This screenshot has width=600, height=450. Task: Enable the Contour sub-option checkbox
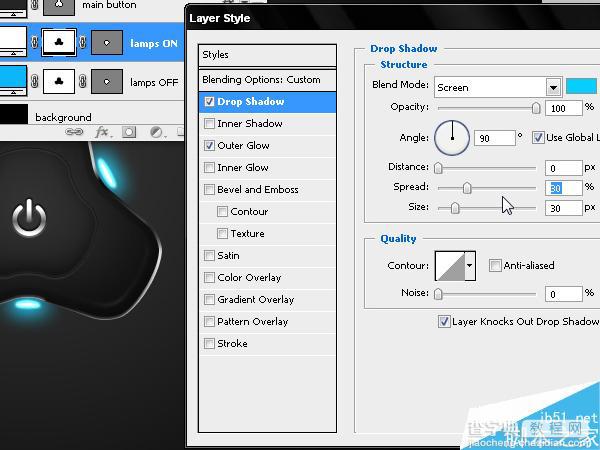click(222, 212)
